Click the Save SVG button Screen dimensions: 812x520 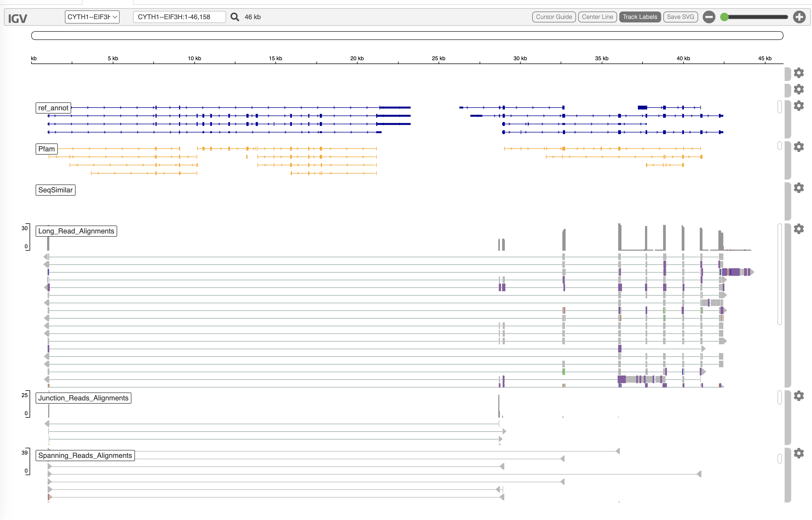coord(680,17)
